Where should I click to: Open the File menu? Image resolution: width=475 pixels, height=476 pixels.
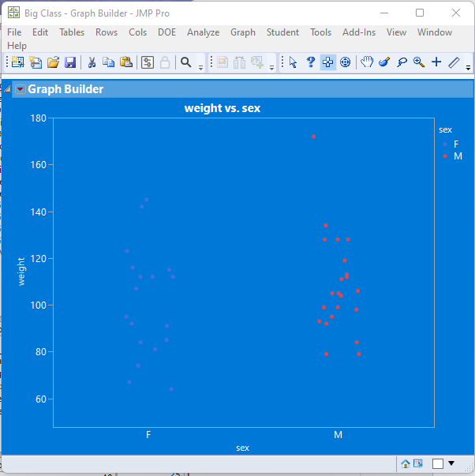click(14, 32)
